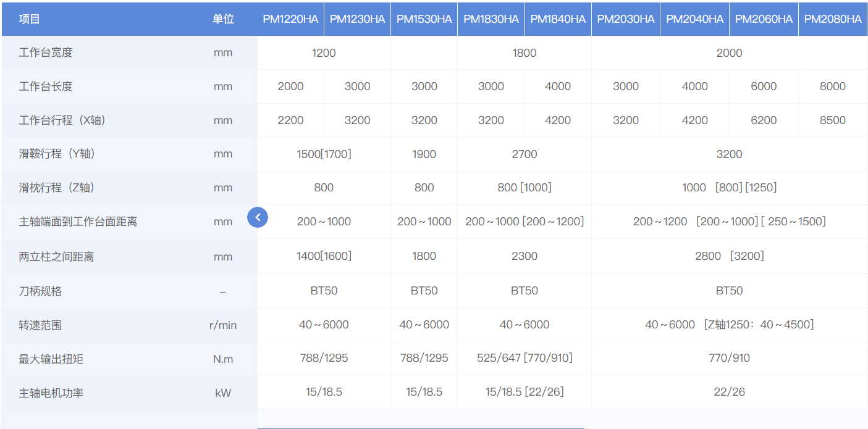868x429 pixels.
Task: Click the N.m unit cell
Action: click(x=223, y=359)
